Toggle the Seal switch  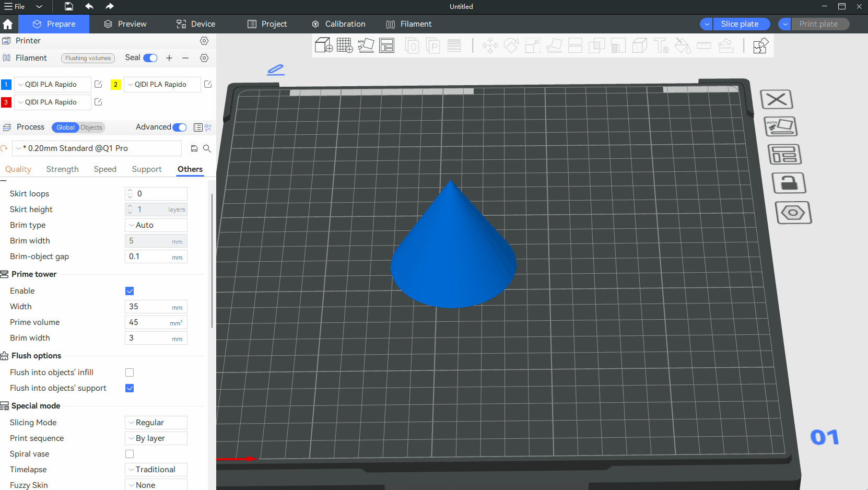click(150, 58)
